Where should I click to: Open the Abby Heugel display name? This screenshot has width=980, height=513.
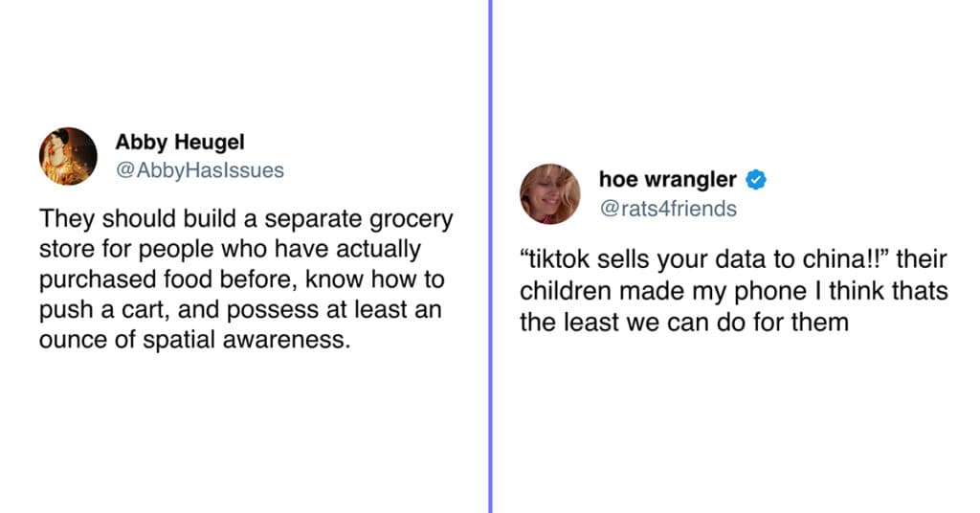[x=179, y=142]
